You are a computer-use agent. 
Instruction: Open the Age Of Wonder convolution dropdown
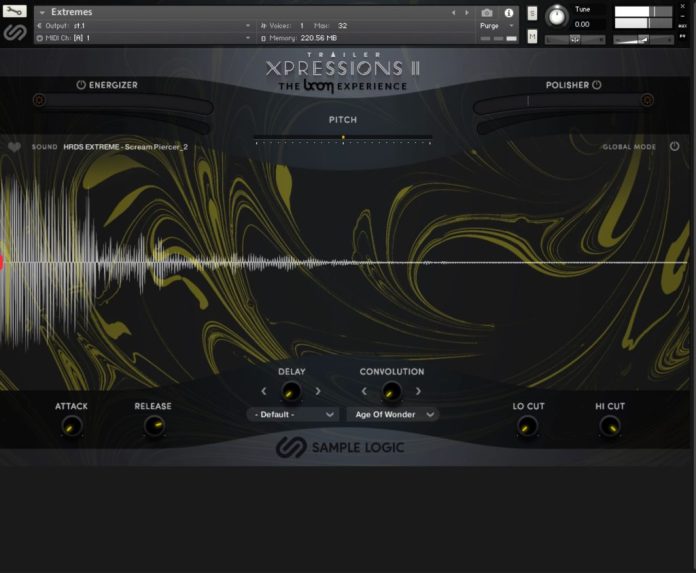(393, 415)
